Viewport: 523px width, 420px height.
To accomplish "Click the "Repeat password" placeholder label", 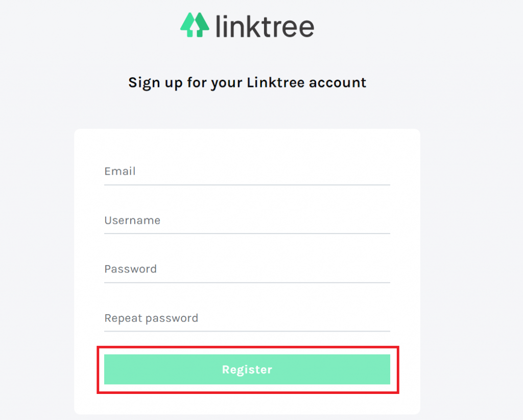I will pos(151,319).
